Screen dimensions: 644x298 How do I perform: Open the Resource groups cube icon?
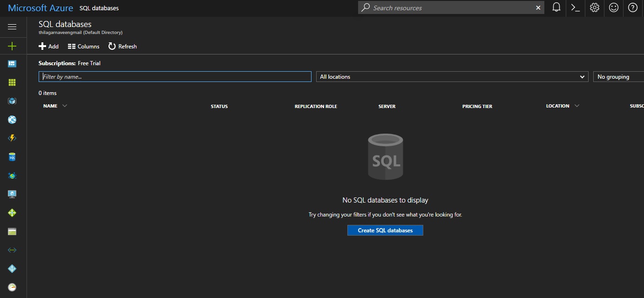pyautogui.click(x=13, y=101)
